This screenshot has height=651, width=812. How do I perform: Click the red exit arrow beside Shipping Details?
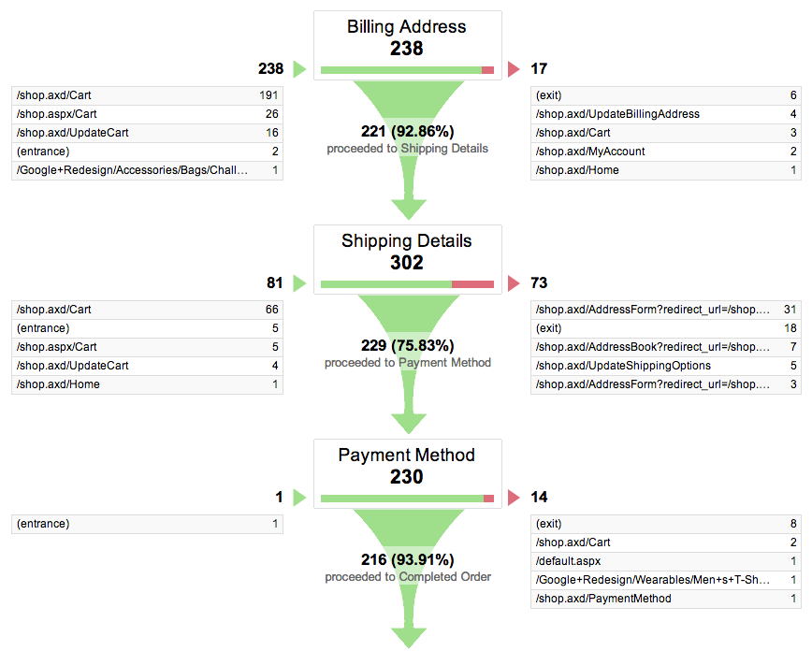[x=513, y=283]
